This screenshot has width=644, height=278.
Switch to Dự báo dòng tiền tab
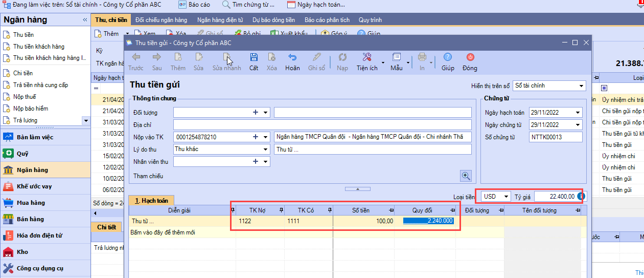point(273,20)
